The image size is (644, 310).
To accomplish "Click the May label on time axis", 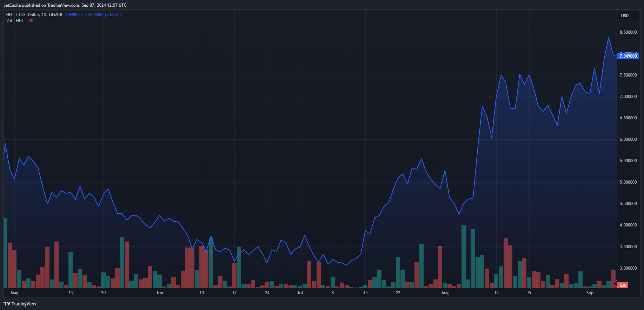I will pyautogui.click(x=14, y=293).
